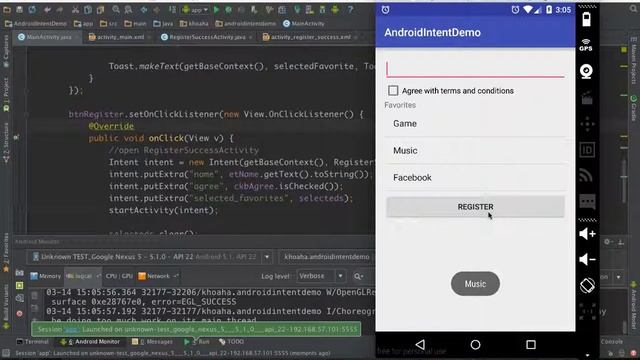Viewport: 640px width, 360px height.
Task: Open the AVD Manager icon
Action: (309, 9)
